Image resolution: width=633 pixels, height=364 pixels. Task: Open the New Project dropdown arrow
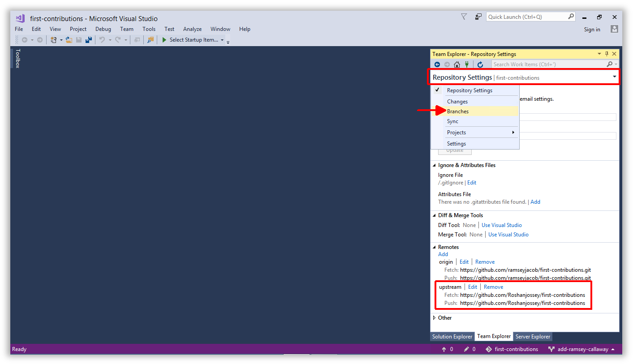61,40
